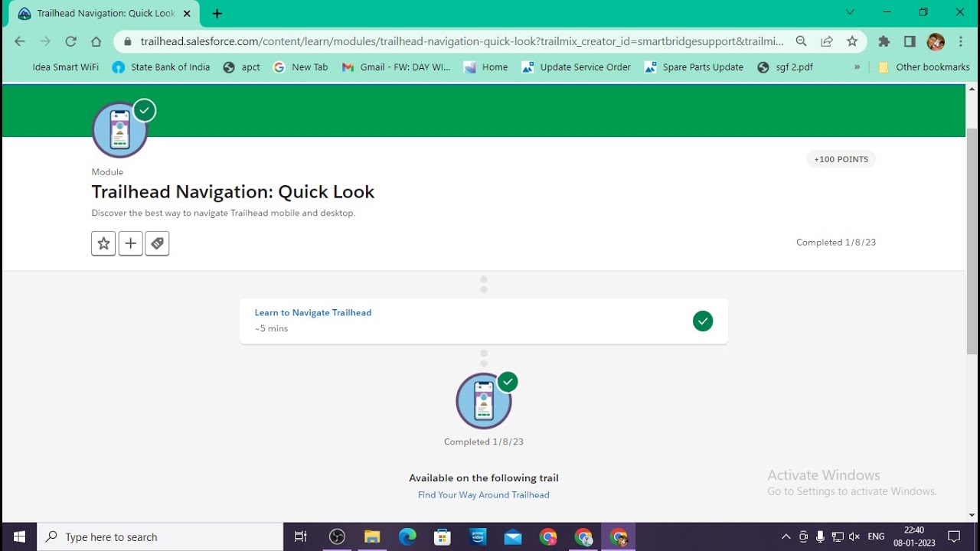
Task: Launch Microsoft Edge from taskbar
Action: [407, 537]
